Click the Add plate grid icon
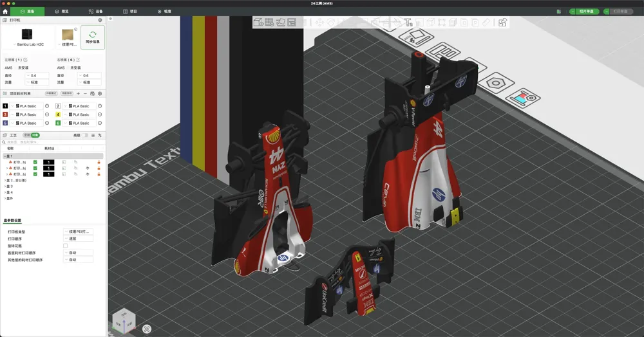Image resolution: width=644 pixels, height=337 pixels. click(269, 22)
